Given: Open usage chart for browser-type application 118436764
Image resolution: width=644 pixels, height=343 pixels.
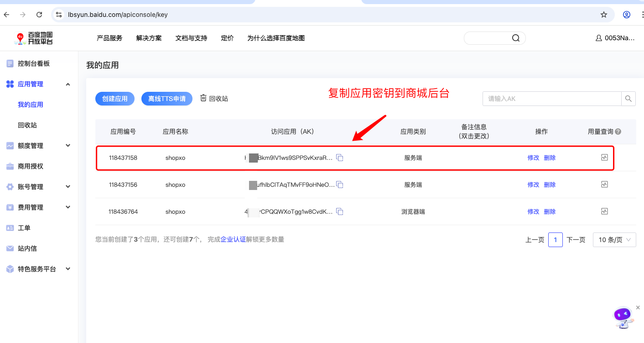Looking at the screenshot, I should coord(604,211).
